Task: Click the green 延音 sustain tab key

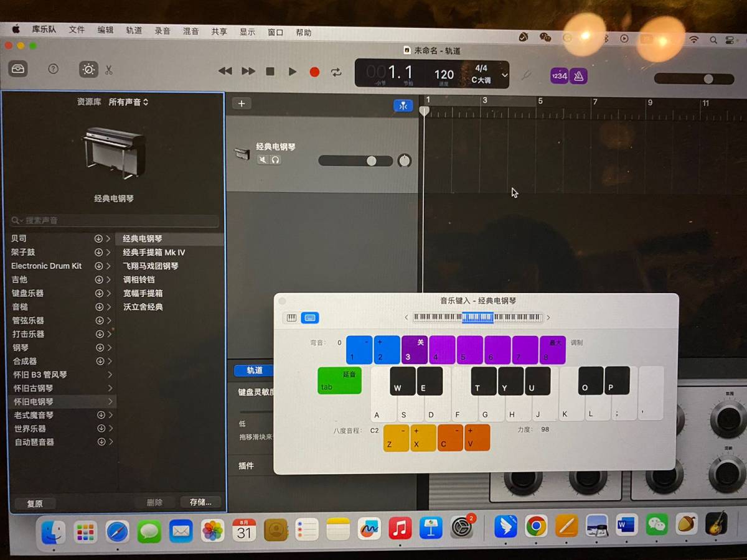Action: [339, 380]
